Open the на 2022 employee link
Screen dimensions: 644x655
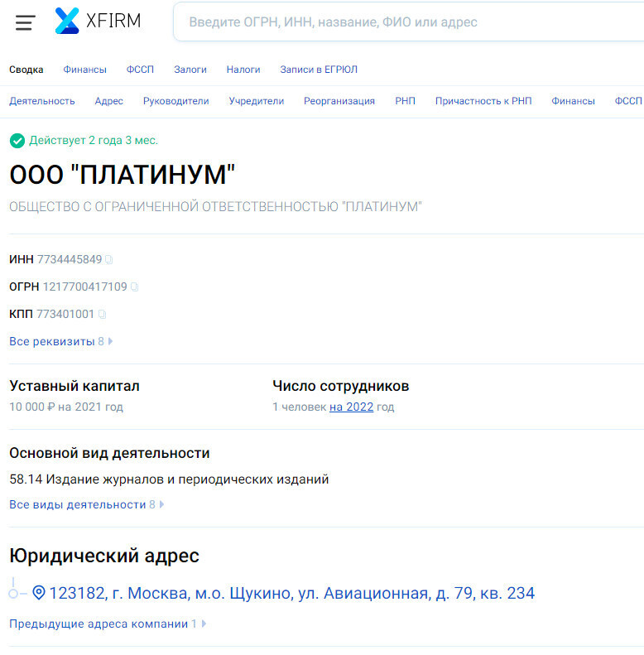(x=351, y=407)
